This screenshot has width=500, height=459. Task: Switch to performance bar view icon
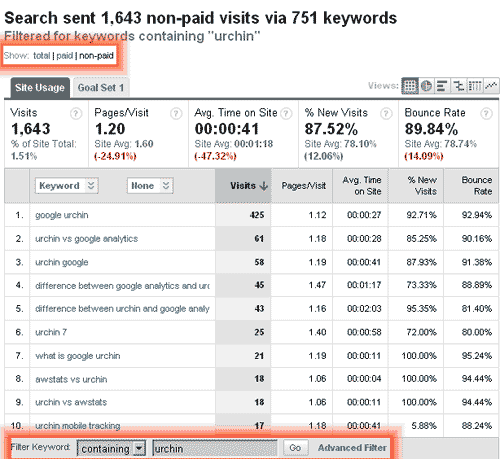click(442, 86)
